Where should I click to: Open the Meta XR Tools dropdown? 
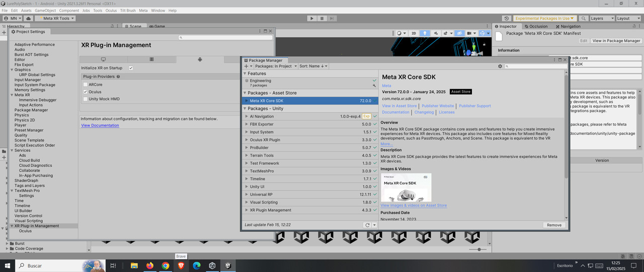[56, 18]
